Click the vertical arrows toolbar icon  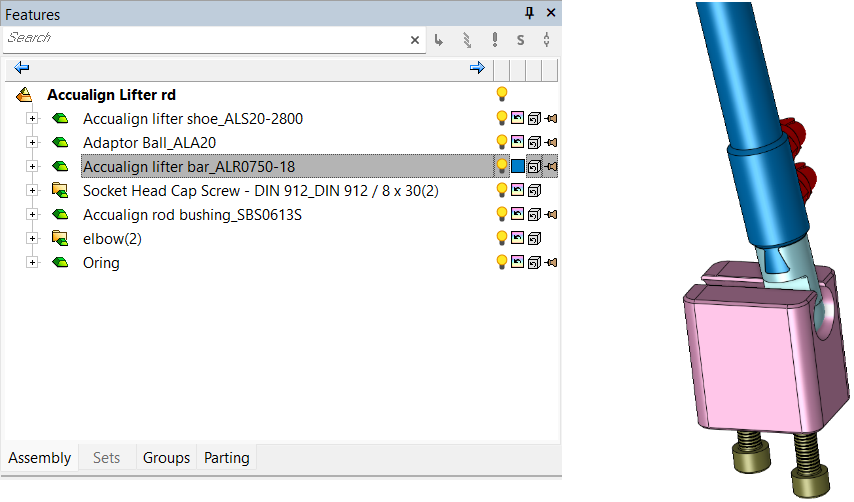(x=546, y=39)
